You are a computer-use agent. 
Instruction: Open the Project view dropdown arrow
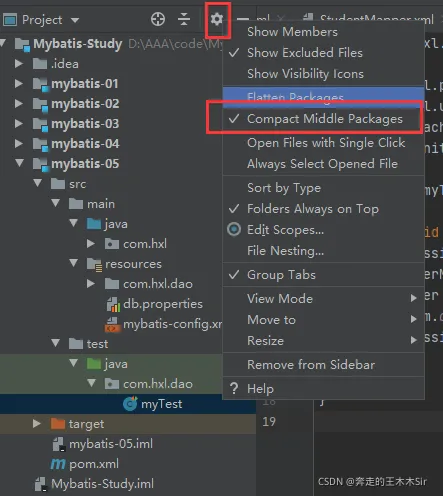75,20
